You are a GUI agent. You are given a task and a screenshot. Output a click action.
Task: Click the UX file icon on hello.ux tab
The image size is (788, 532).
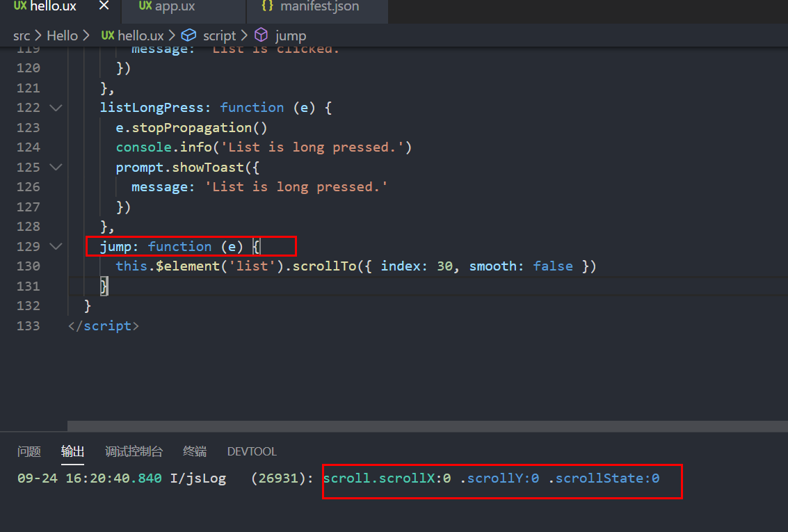[x=21, y=6]
